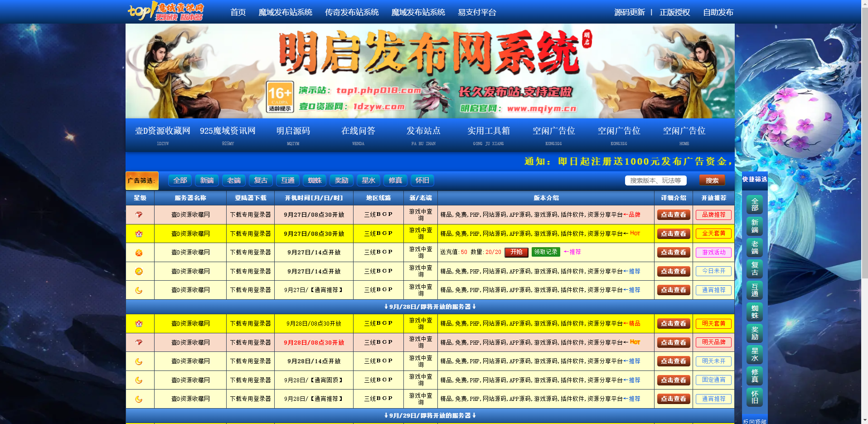The width and height of the screenshot is (868, 424).
Task: Click the smiley icon in 今日未开 row
Action: (x=139, y=271)
